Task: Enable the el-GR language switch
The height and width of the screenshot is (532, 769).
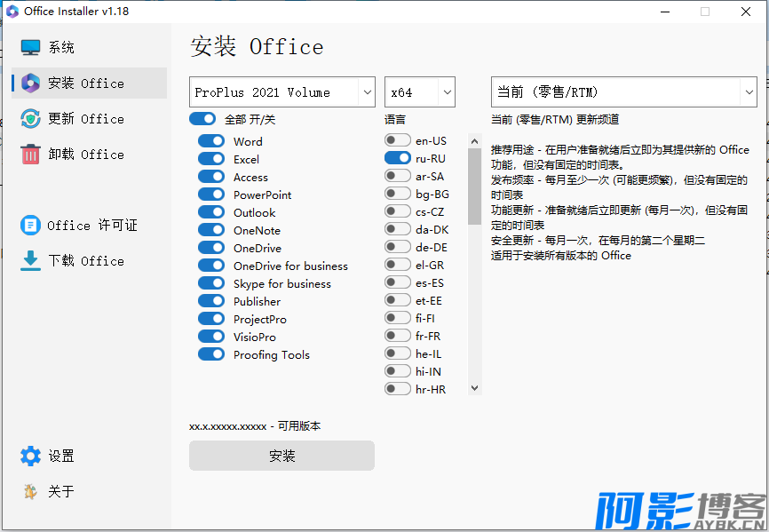Action: point(397,265)
